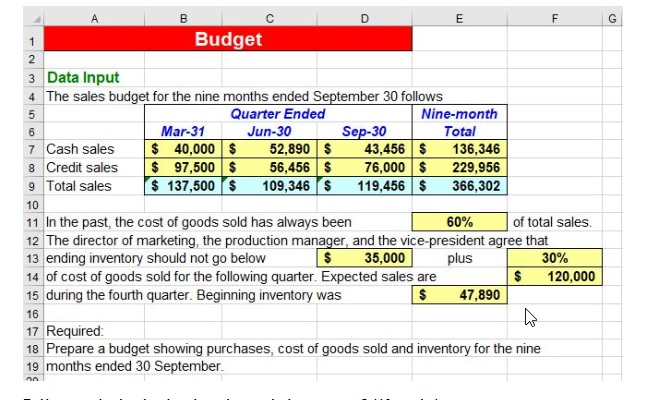Select cash sales cell 52,890
668x400 pixels.
(269, 149)
